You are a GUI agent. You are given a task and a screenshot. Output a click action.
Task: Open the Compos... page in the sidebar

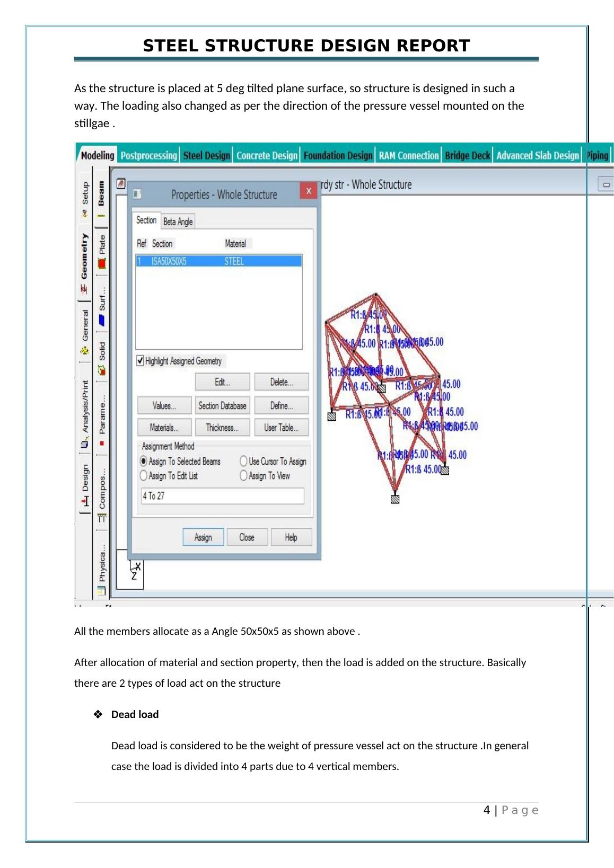pyautogui.click(x=102, y=493)
